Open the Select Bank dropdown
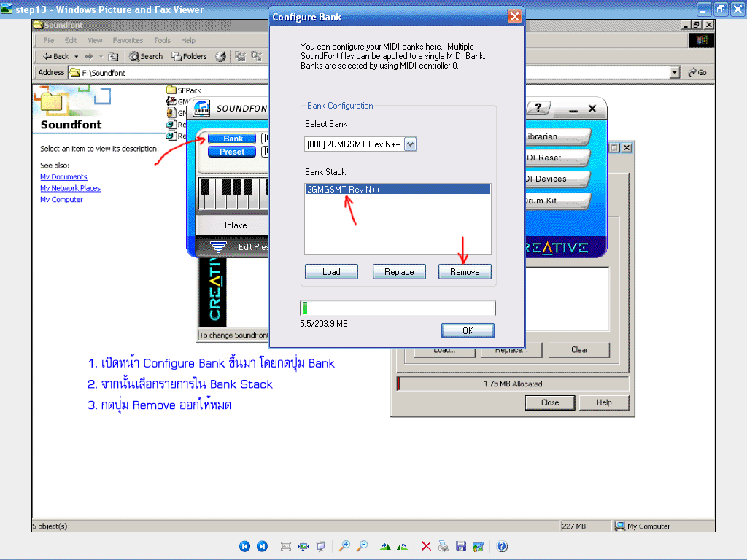Screen dimensions: 747x560 tap(410, 144)
